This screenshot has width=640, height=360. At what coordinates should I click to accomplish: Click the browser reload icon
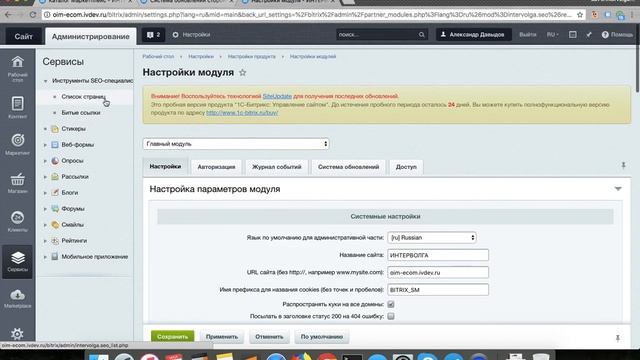click(33, 15)
